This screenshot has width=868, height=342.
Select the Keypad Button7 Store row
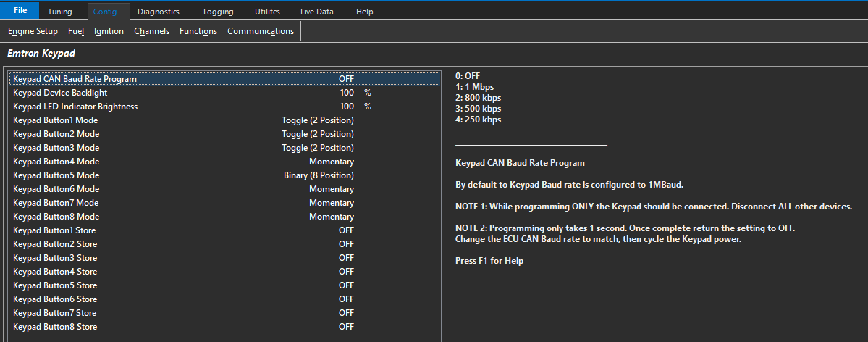(224, 312)
